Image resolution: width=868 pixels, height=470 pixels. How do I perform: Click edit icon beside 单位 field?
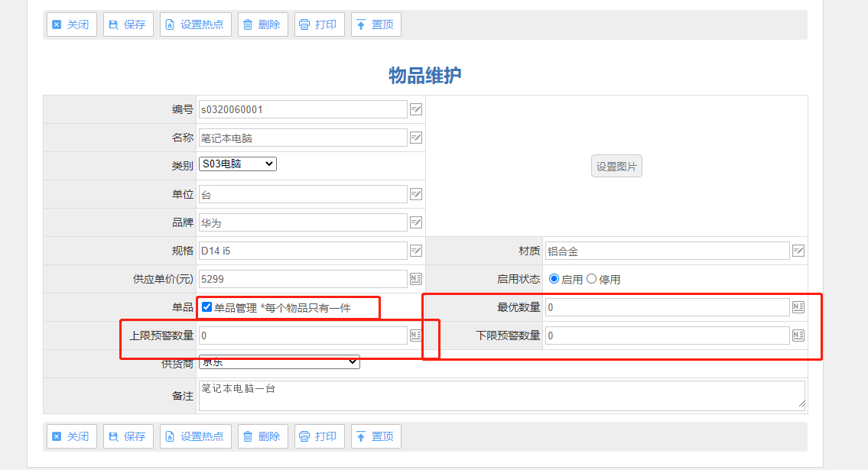pos(416,194)
